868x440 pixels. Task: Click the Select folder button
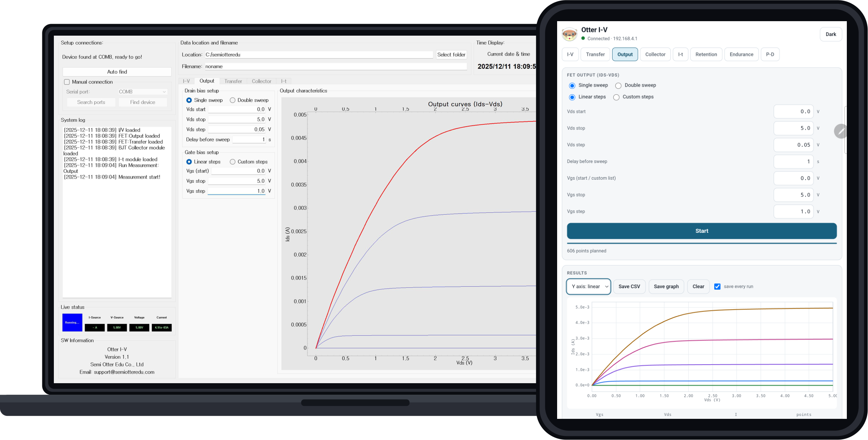[x=451, y=55]
